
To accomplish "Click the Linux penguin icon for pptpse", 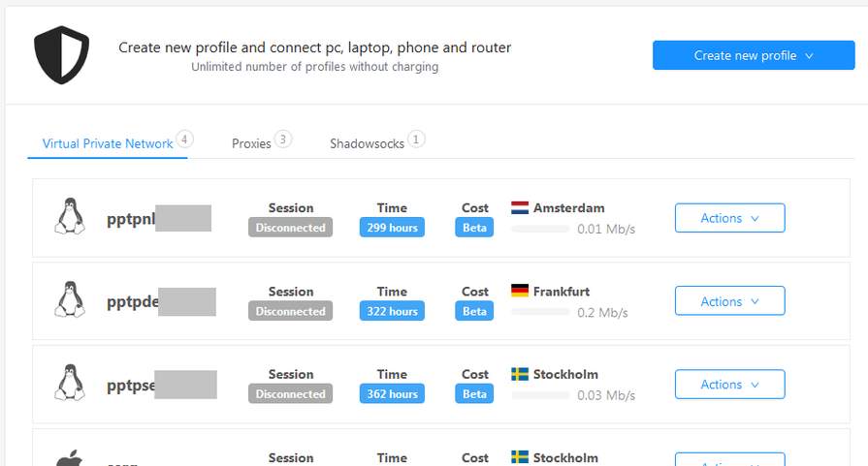I will [70, 382].
